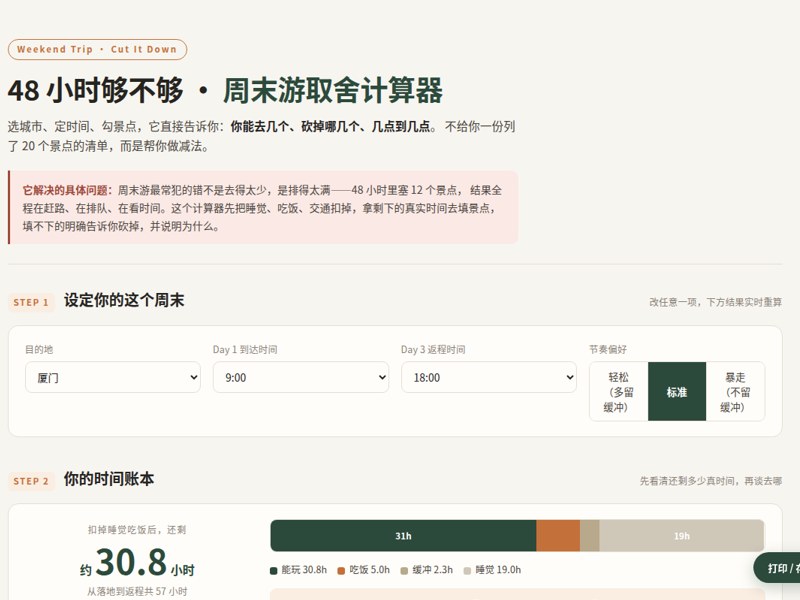This screenshot has width=800, height=600.
Task: Click the 睡觉 19.0h legend entry
Action: point(492,570)
